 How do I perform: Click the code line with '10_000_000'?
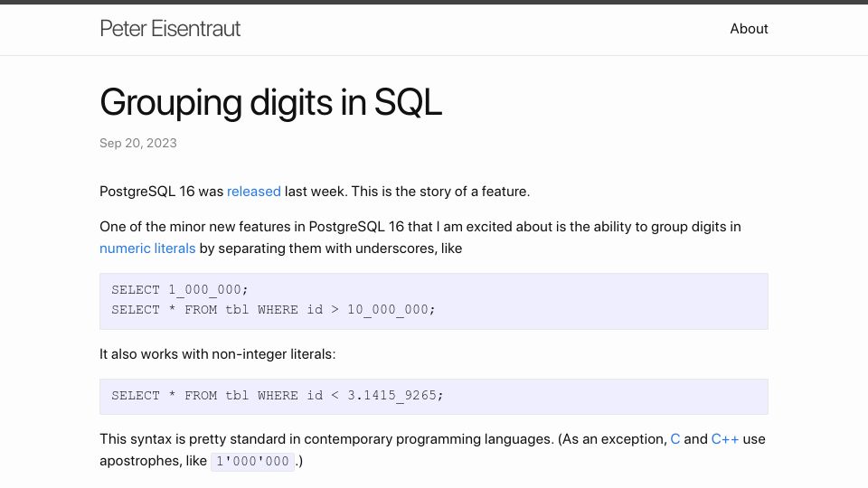(273, 310)
